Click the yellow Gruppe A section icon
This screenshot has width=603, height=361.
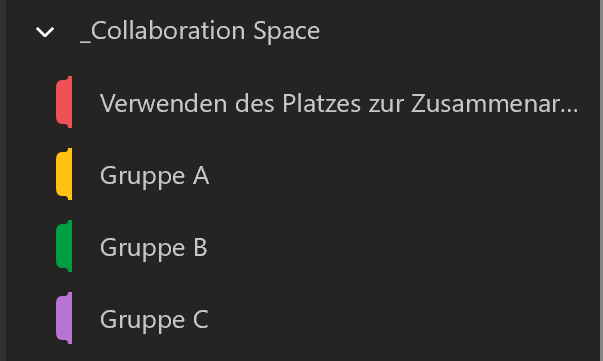[64, 174]
